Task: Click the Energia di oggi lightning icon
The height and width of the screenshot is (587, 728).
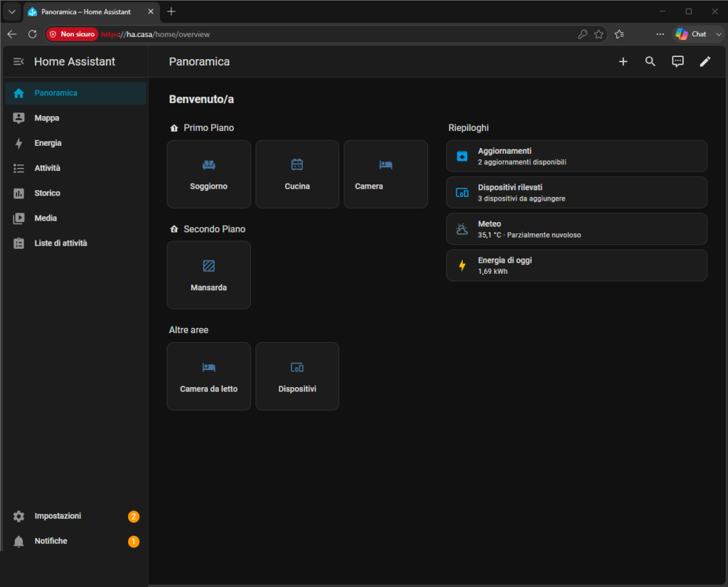Action: 462,266
